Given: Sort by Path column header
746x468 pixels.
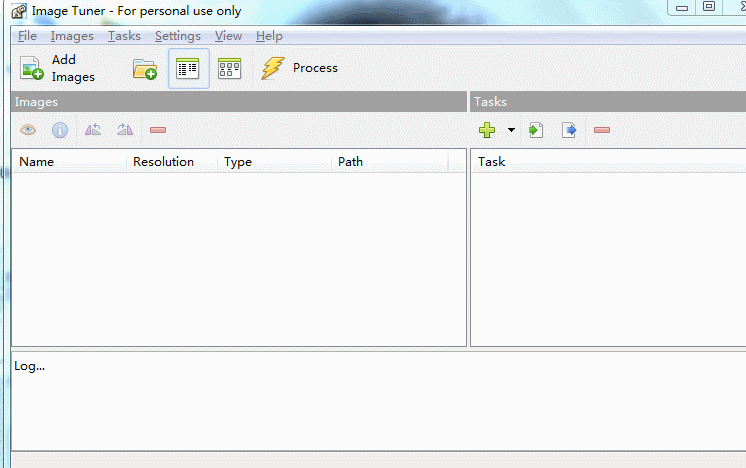Looking at the screenshot, I should (x=390, y=162).
